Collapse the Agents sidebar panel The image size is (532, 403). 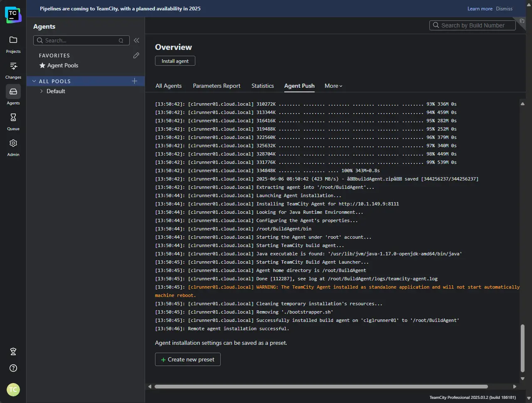136,40
